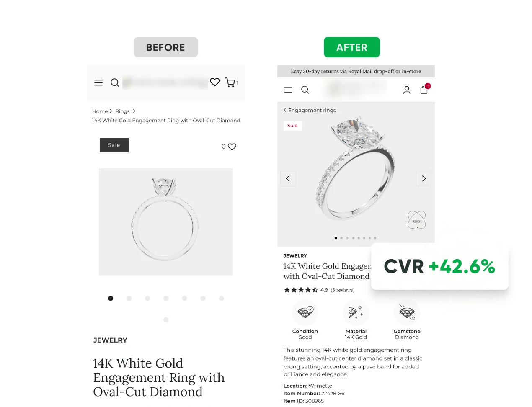Viewport: 532px width, 407px height.
Task: Open hamburger menu in BEFORE header
Action: (x=98, y=82)
